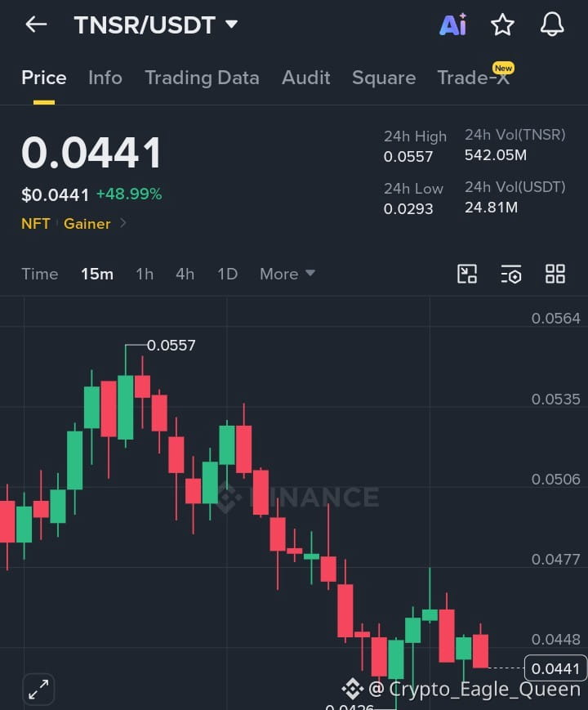
Task: Open the chart grid layout icon
Action: pyautogui.click(x=555, y=274)
